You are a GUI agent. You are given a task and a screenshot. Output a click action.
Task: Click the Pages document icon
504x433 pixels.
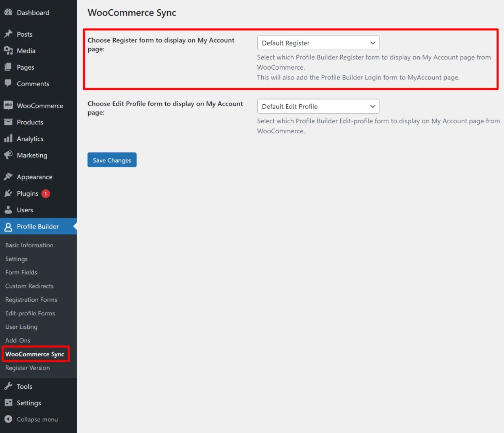coord(8,67)
